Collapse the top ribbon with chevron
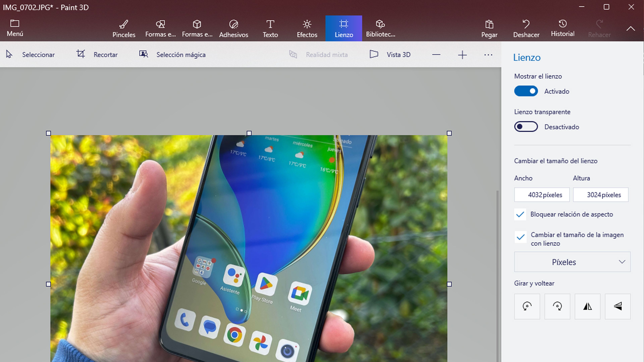Viewport: 644px width, 362px height. click(x=631, y=28)
